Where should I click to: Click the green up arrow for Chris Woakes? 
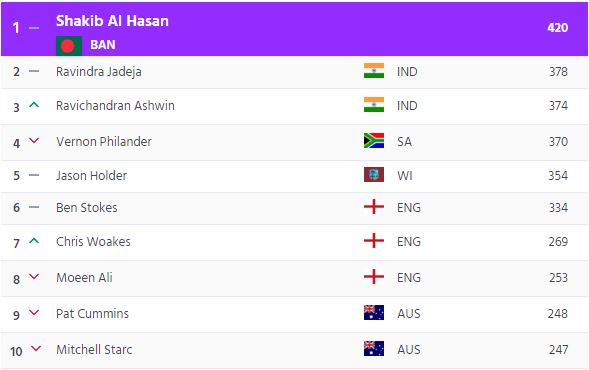pos(34,241)
